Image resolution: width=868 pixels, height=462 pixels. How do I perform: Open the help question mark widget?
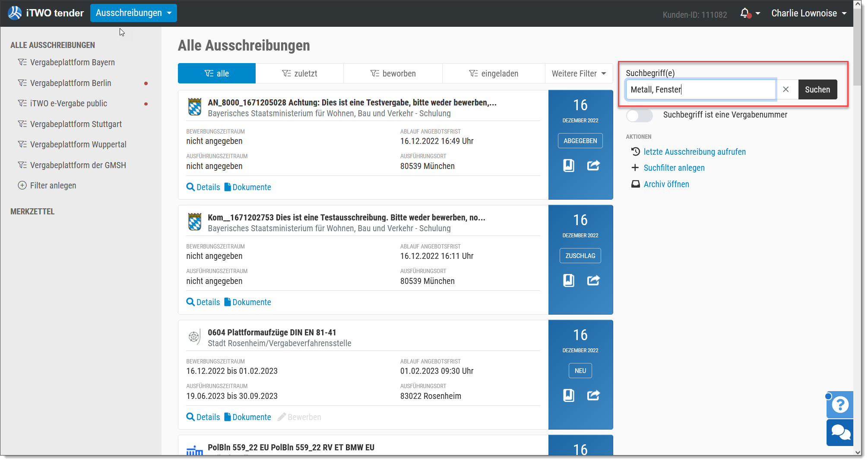pyautogui.click(x=840, y=405)
